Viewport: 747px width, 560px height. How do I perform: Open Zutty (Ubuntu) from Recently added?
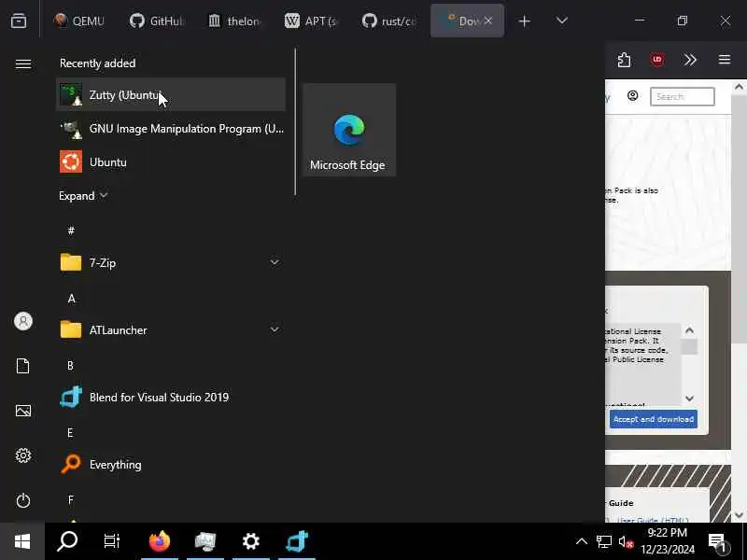coord(171,95)
